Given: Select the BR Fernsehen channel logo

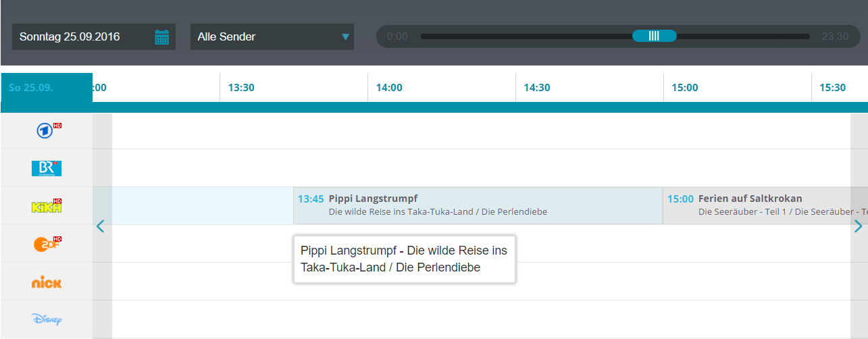Looking at the screenshot, I should coord(47,168).
